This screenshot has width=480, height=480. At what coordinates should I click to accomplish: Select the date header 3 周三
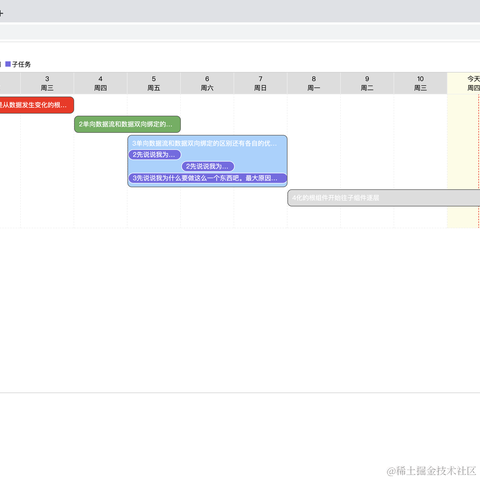tap(47, 83)
